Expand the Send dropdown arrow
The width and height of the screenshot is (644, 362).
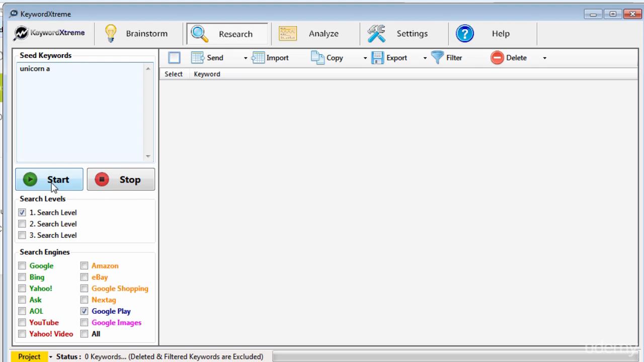pos(246,58)
